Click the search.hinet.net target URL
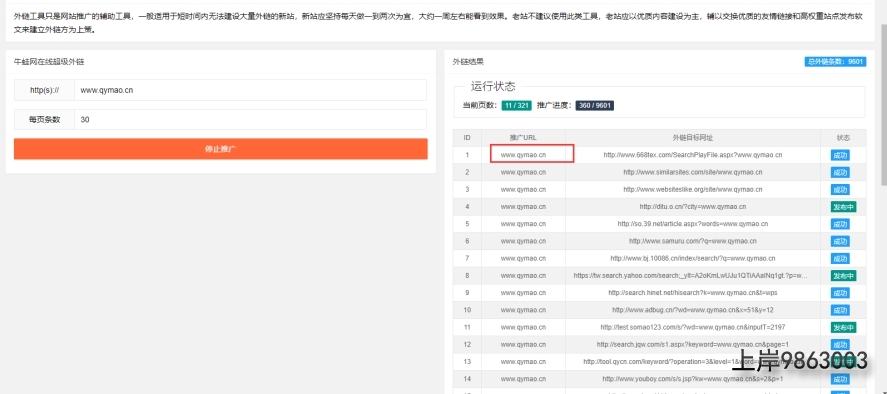 click(x=692, y=293)
